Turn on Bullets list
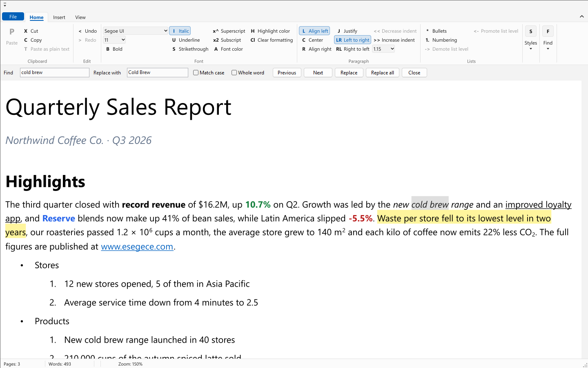Screen dimensions: 588x368 [x=436, y=31]
